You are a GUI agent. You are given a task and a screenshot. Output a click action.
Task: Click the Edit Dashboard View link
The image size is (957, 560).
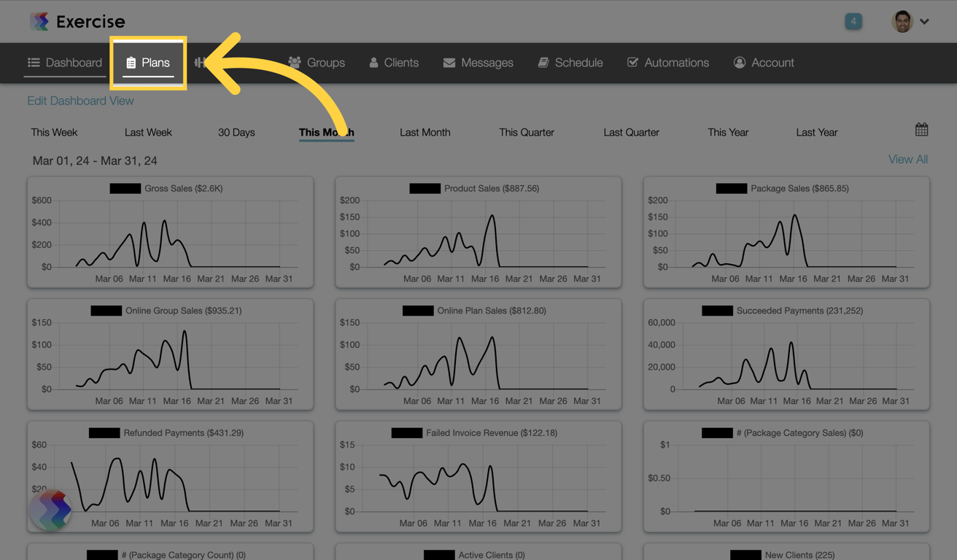80,101
